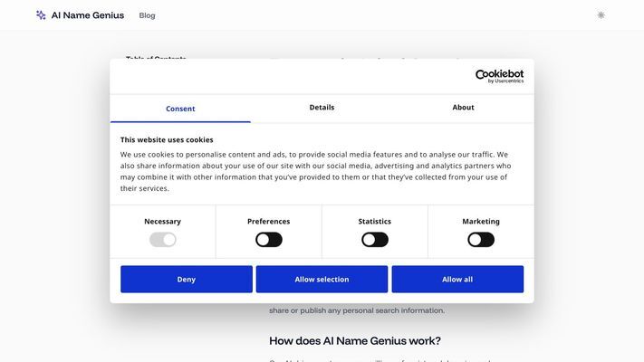This screenshot has width=644, height=362.
Task: Turn on the Marketing cookies toggle
Action: [x=481, y=240]
